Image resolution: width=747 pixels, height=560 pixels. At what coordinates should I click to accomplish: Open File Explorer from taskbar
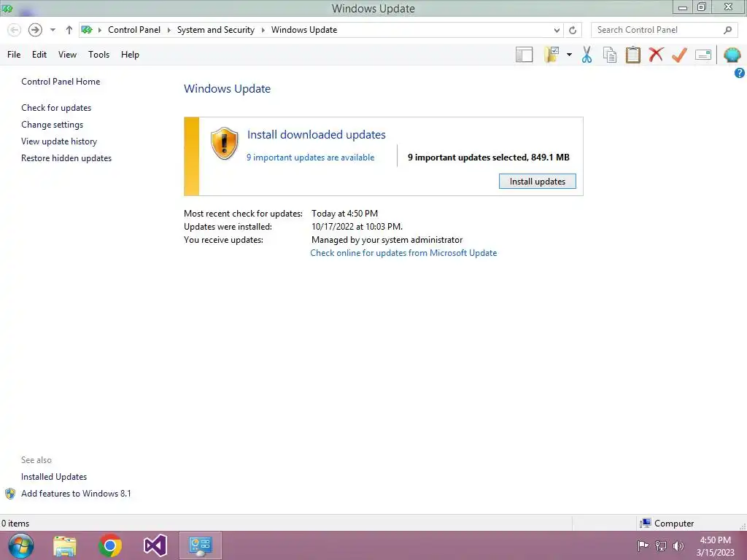65,545
